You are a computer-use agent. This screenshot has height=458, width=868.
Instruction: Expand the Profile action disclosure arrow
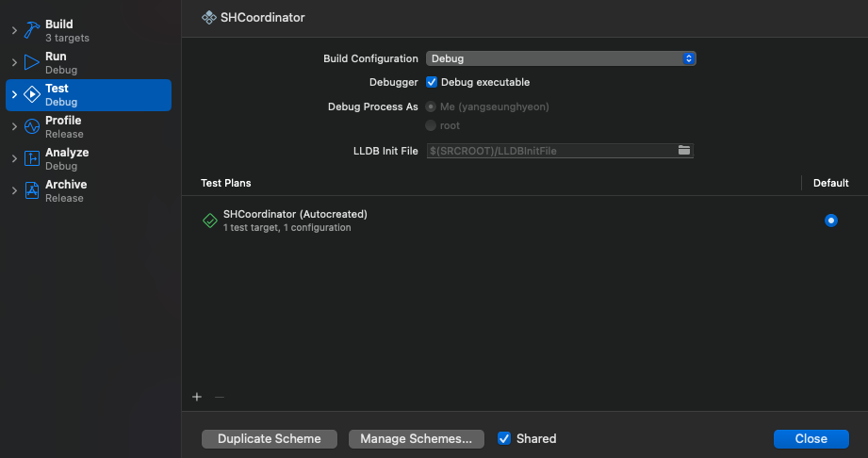pyautogui.click(x=14, y=127)
